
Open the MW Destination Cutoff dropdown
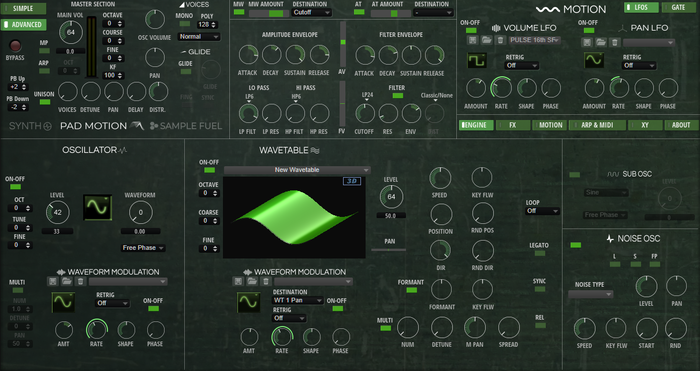(x=311, y=13)
